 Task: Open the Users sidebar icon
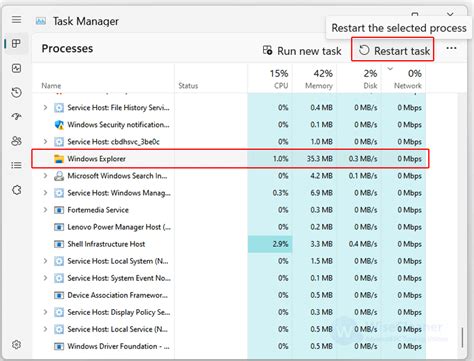(16, 141)
